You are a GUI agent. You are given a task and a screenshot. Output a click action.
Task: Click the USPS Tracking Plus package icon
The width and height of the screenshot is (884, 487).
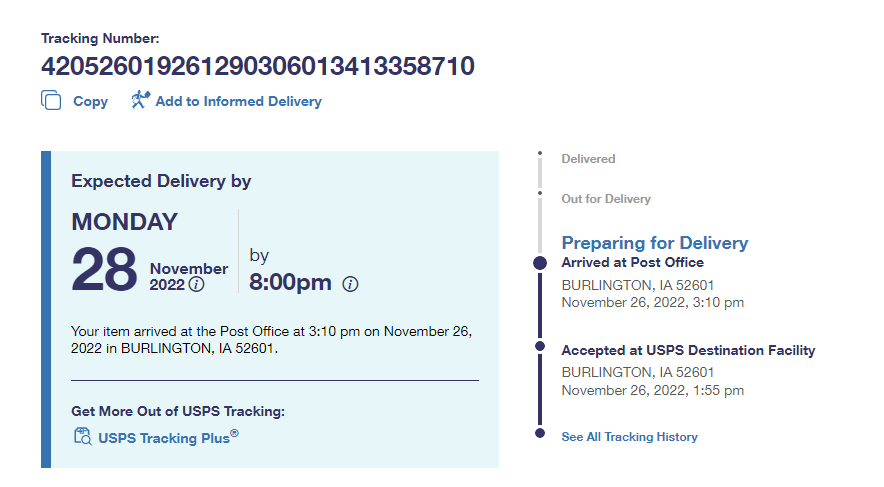coord(83,436)
